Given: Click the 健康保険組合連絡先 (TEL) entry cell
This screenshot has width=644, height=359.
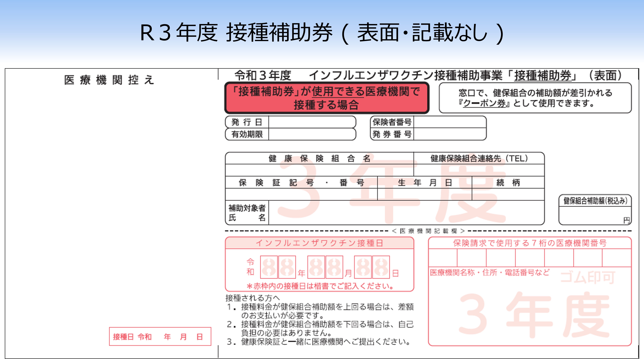Looking at the screenshot, I should tap(479, 170).
